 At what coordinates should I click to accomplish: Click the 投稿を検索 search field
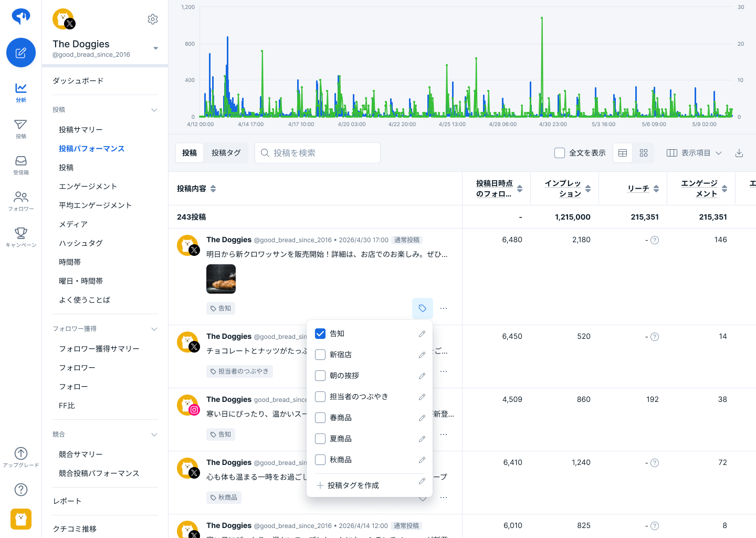318,153
